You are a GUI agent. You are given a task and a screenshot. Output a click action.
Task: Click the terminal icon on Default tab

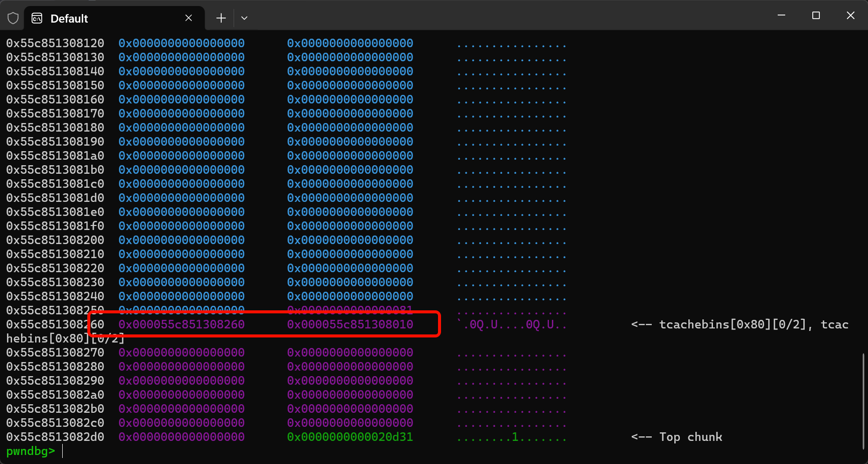coord(37,19)
